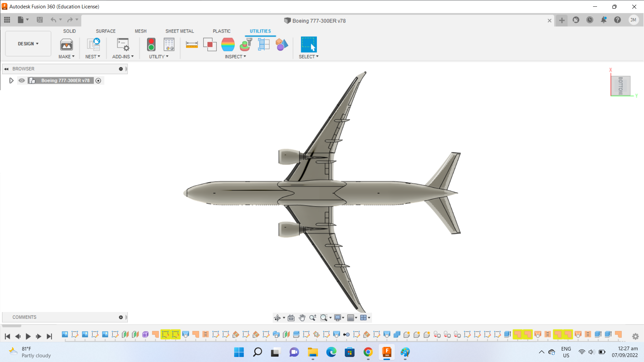Open the Nest dropdown menu
Viewport: 644px width, 362px height.
pyautogui.click(x=93, y=57)
